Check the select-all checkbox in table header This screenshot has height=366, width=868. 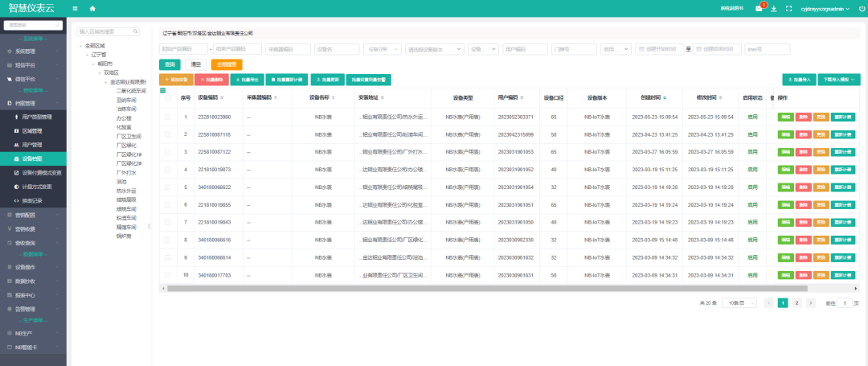pos(168,98)
